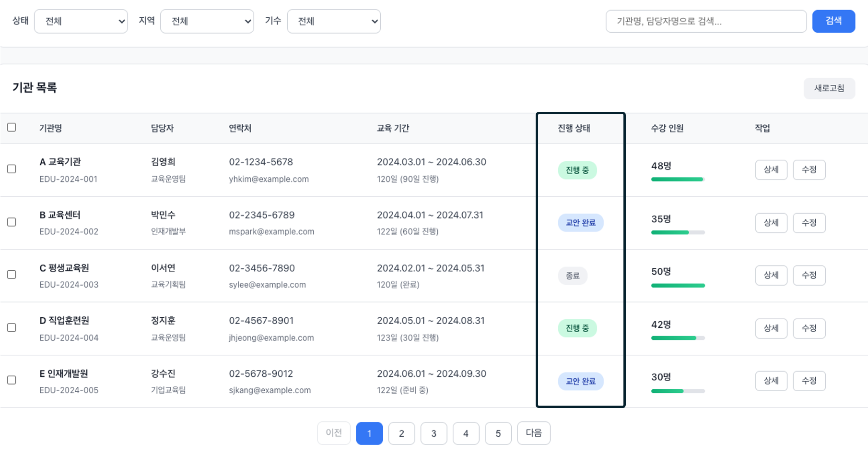Expand the 기수 selection dropdown

pos(334,21)
